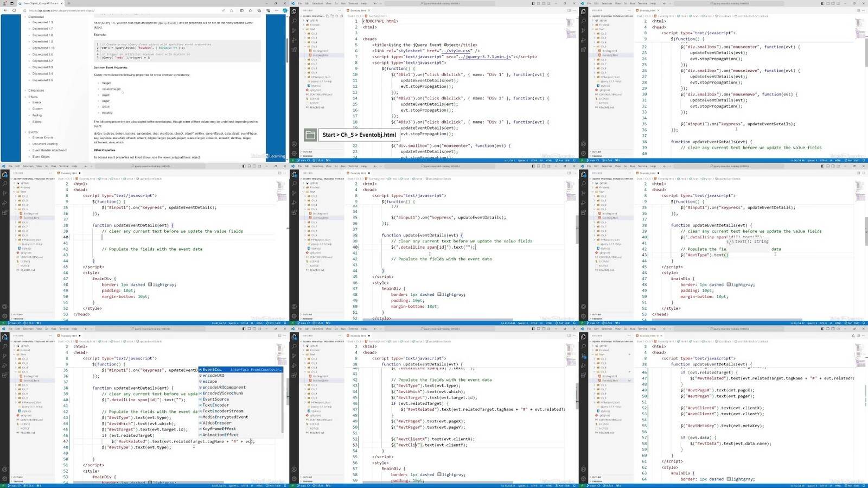Go back in the jQuery browser window
This screenshot has height=488, width=868.
5,10
